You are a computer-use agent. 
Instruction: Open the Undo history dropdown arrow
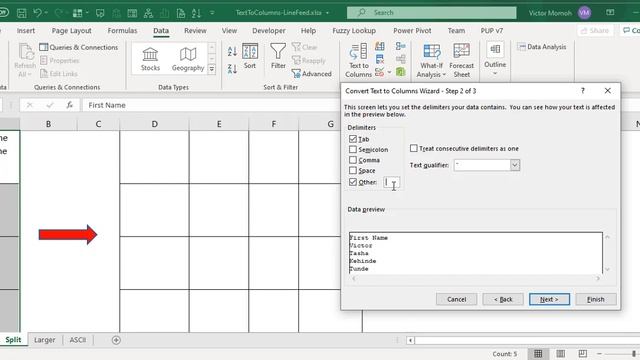point(46,13)
